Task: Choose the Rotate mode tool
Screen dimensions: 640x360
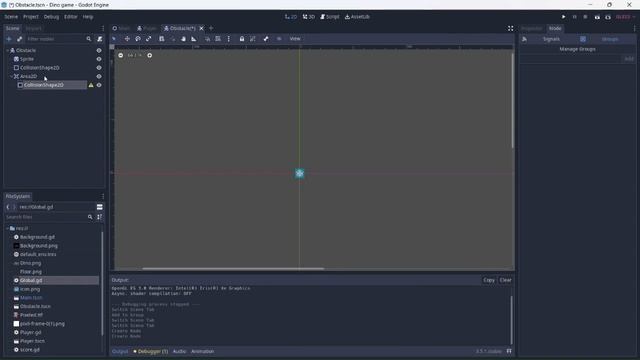Action: pyautogui.click(x=138, y=39)
